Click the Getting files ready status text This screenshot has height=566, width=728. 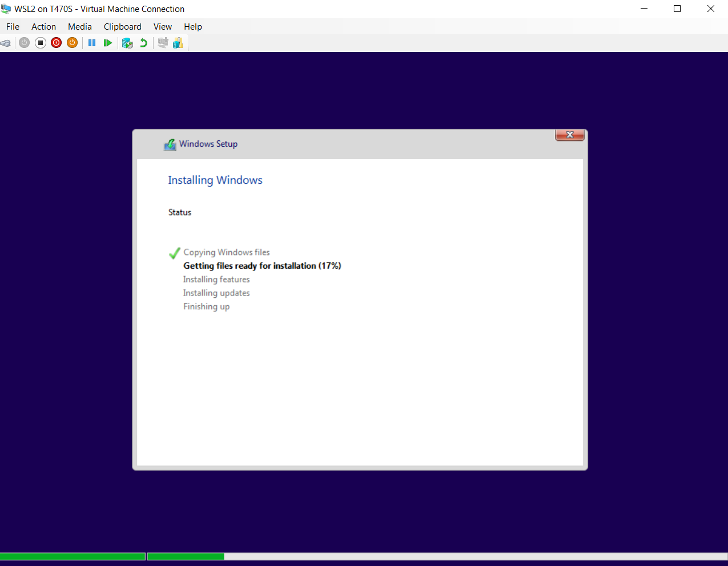[x=262, y=266]
